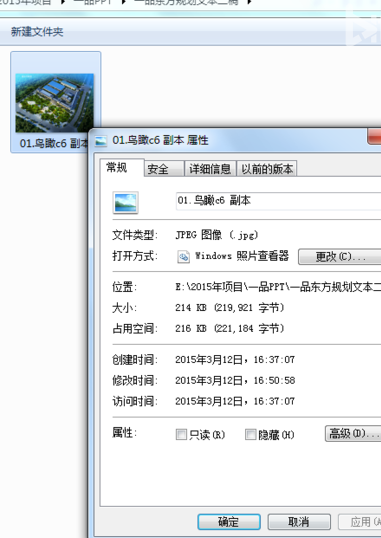Click the file name field 01.鸟瞰c6 副本

278,200
